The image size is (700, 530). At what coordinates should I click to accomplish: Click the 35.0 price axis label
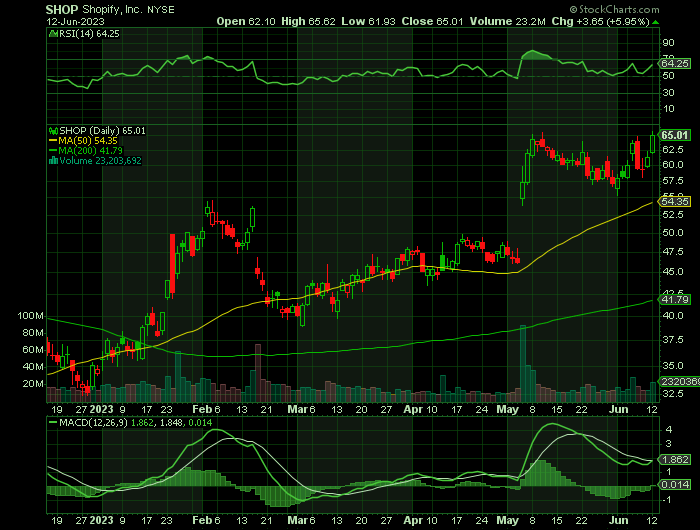tap(673, 366)
